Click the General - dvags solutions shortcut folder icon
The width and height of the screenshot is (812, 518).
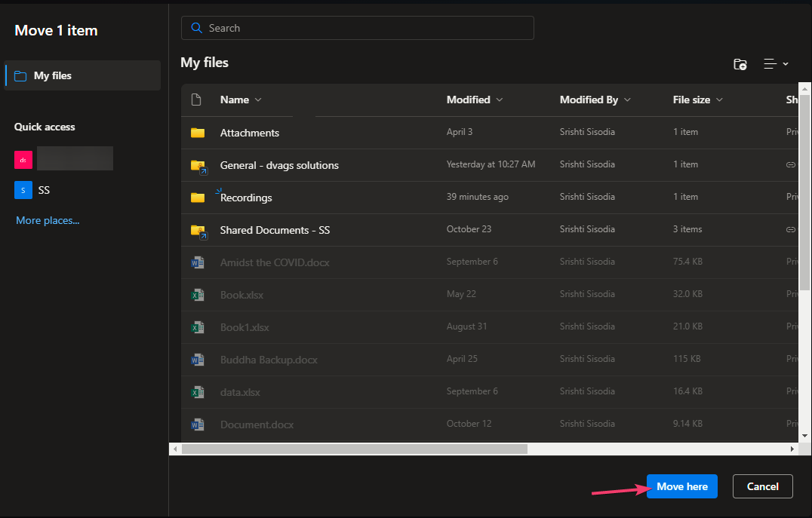click(198, 165)
